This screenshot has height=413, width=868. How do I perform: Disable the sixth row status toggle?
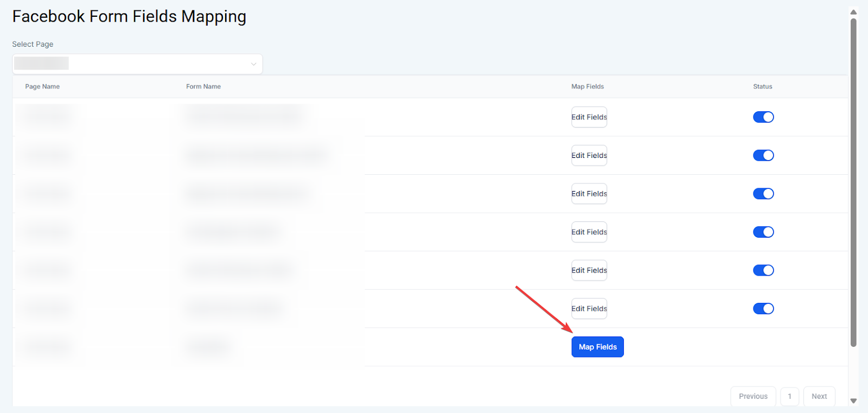(x=763, y=309)
